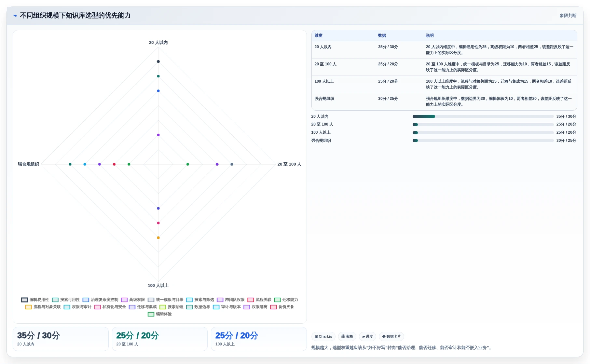Click the 强合规组织 progress bar
Viewport: 590px width, 364px height.
coord(483,141)
